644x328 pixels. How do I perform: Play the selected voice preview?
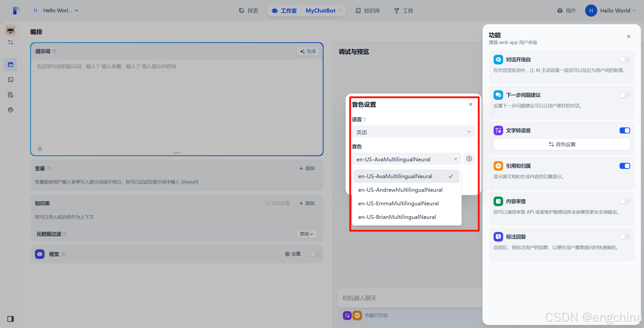(x=469, y=159)
